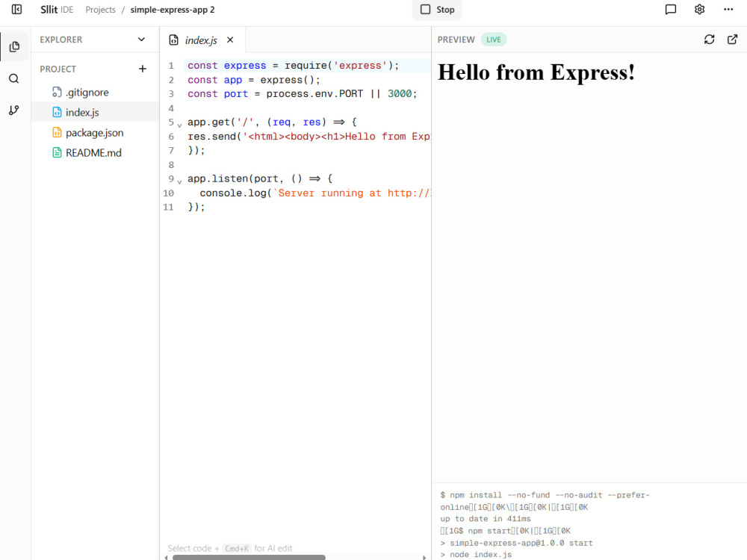Open preview in new window
Image resolution: width=747 pixels, height=560 pixels.
(733, 40)
